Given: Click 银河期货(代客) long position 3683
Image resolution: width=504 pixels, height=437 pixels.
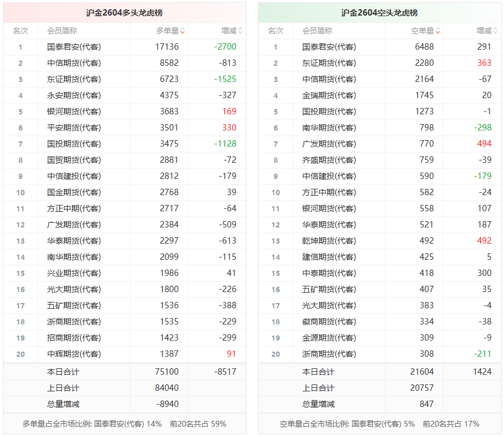Looking at the screenshot, I should [x=169, y=111].
